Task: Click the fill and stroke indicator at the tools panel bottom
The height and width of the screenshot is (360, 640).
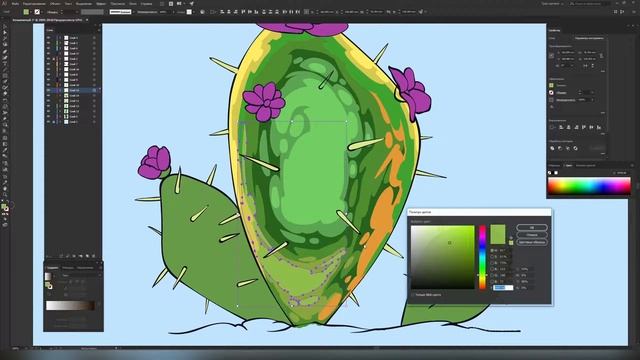Action: (x=5, y=207)
